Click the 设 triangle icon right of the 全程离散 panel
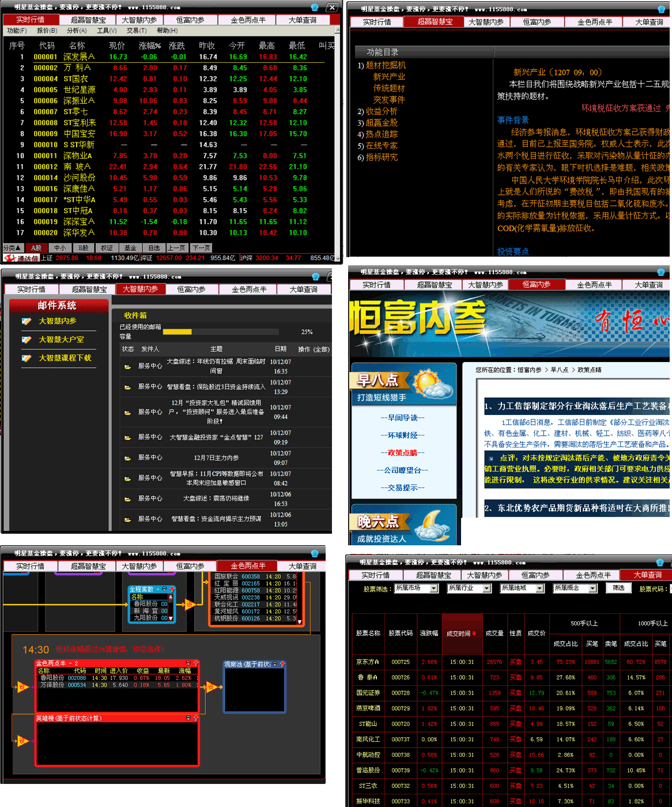The image size is (672, 807). click(x=189, y=604)
